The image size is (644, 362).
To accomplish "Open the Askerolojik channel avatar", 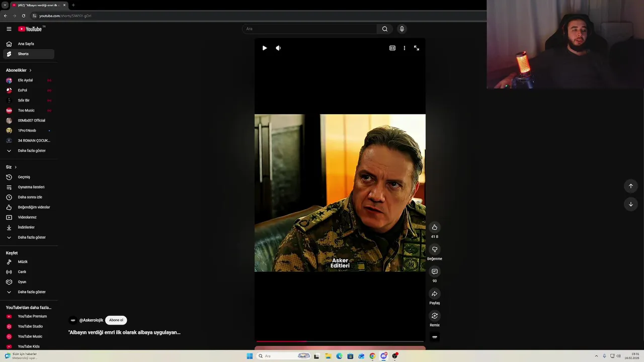I will click(x=73, y=320).
